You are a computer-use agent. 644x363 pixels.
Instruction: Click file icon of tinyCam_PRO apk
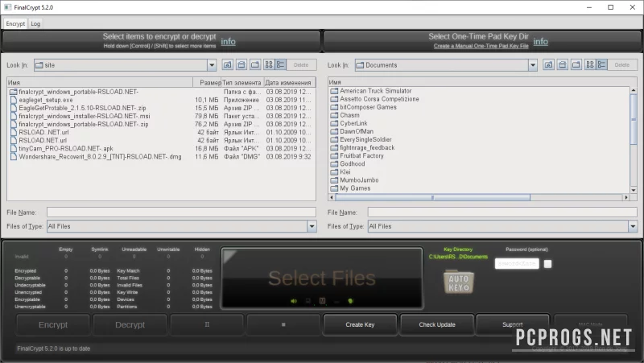(14, 149)
